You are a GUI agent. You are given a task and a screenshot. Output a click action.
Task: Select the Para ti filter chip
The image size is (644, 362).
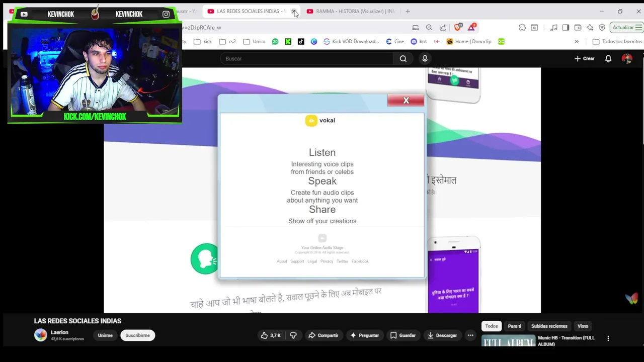[x=514, y=326]
